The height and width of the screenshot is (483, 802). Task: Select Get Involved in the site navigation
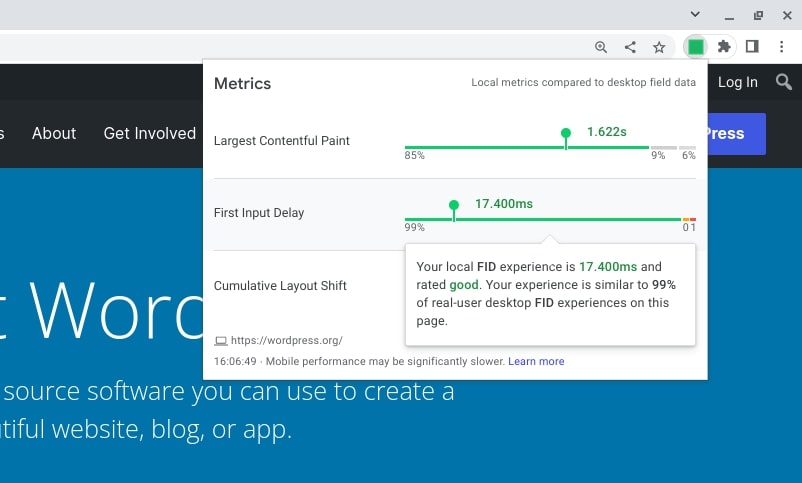coord(150,133)
